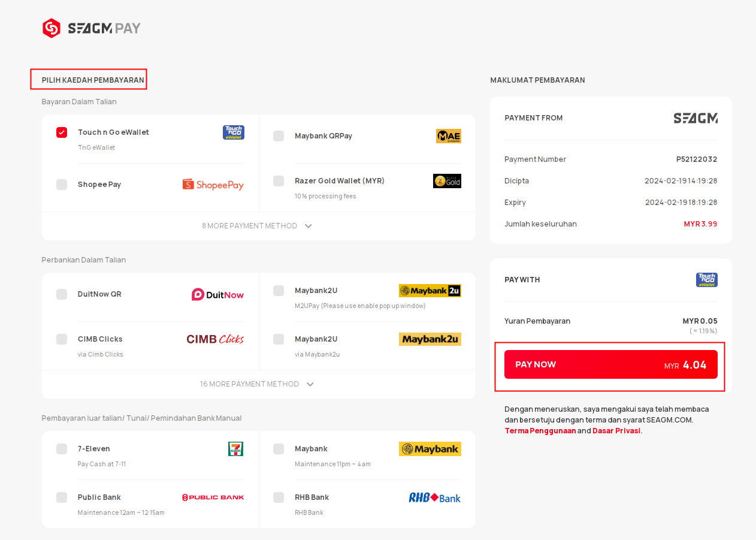Tick the Maybank2U via Maybank2u checkbox
The width and height of the screenshot is (756, 540).
[x=279, y=339]
